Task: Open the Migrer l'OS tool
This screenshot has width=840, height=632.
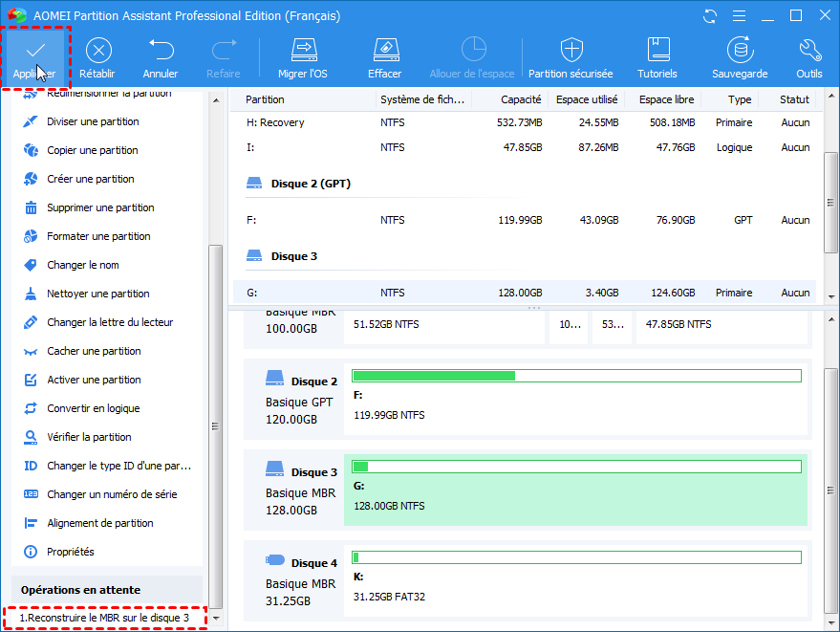Action: 303,51
